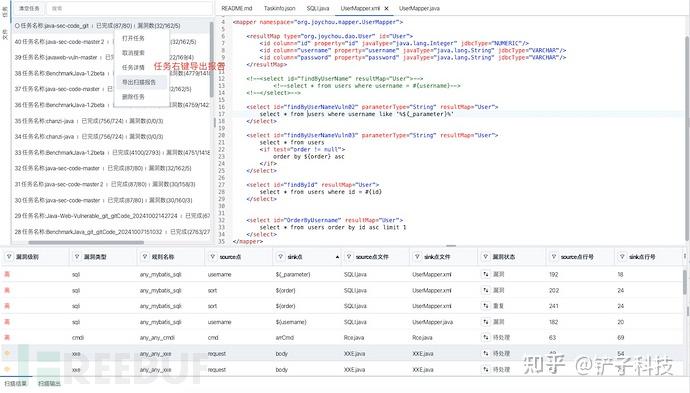Select task java-sec-code_git at list top

pyautogui.click(x=111, y=26)
